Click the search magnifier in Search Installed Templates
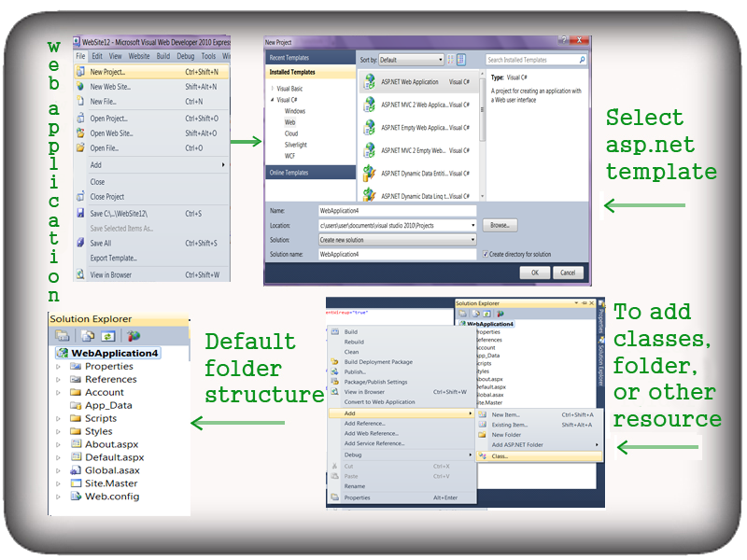 [583, 60]
